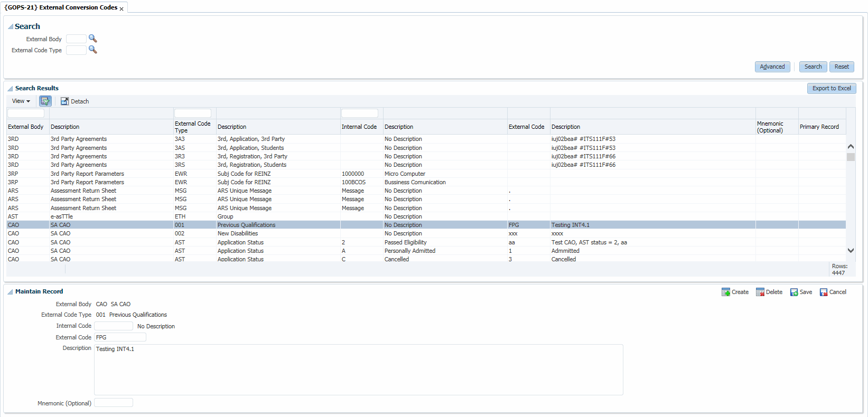Click the Save record icon
The height and width of the screenshot is (417, 868).
pyautogui.click(x=794, y=292)
